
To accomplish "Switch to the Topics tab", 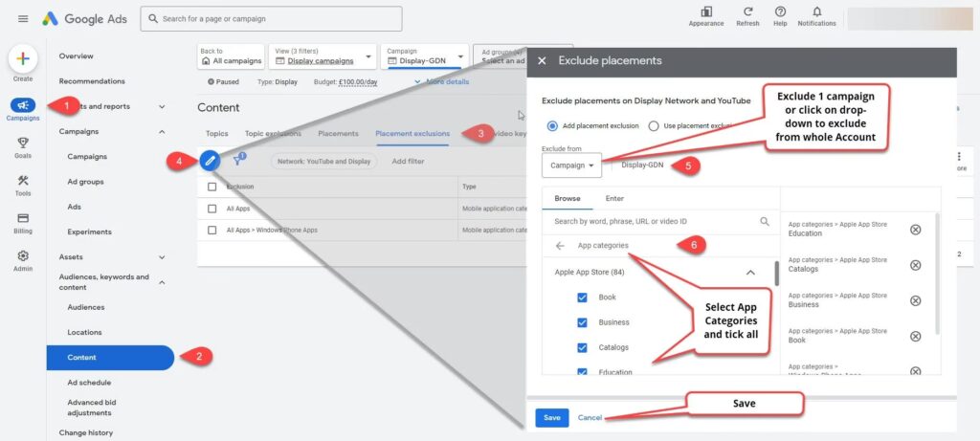I will point(216,134).
